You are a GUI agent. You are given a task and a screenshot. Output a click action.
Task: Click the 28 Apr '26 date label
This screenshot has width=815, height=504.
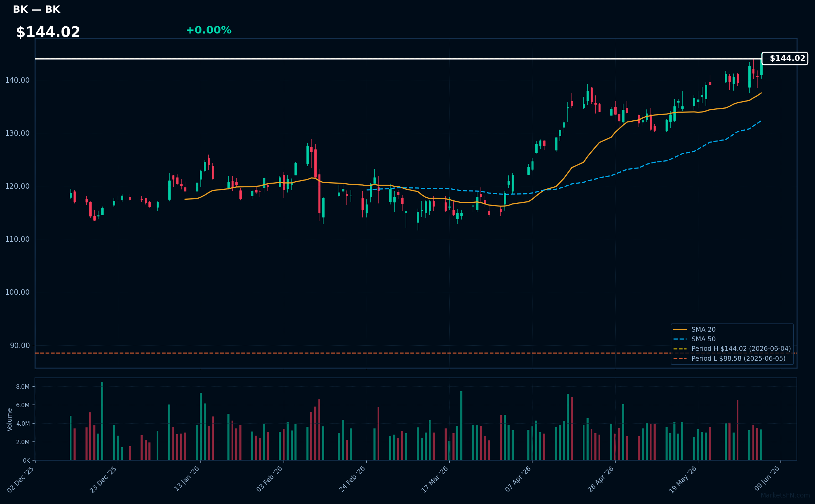tap(601, 479)
